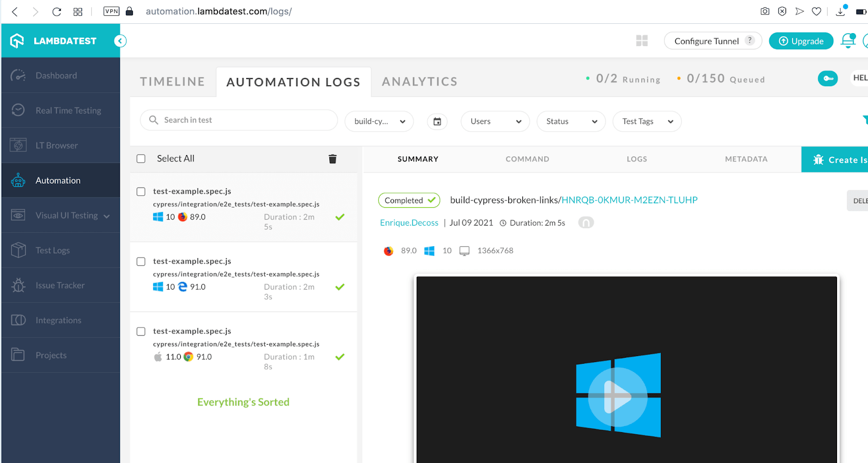Click the green check on Edge test
Screen dimensions: 868x463
click(x=340, y=287)
